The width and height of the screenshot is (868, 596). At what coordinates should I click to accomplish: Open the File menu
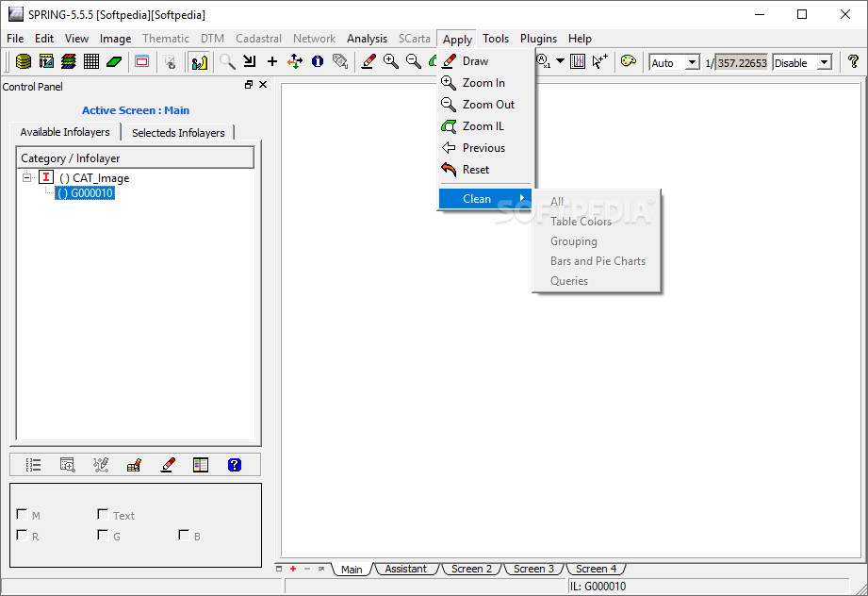tap(15, 39)
